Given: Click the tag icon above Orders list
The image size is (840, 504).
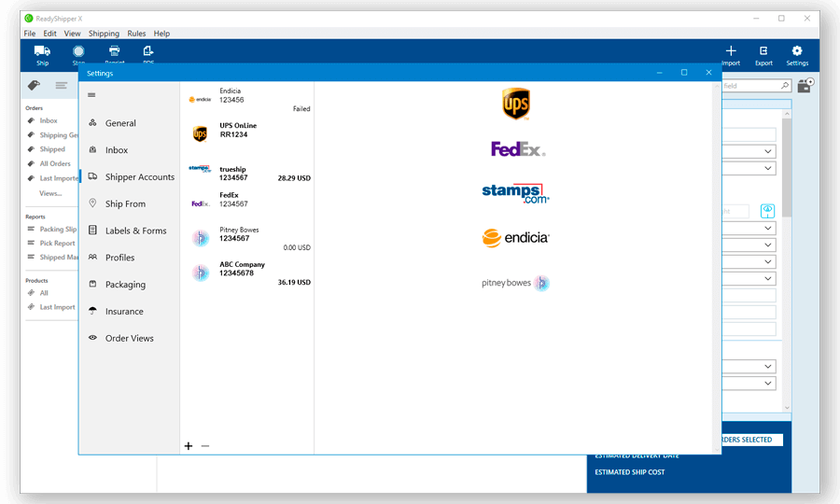Looking at the screenshot, I should 34,85.
